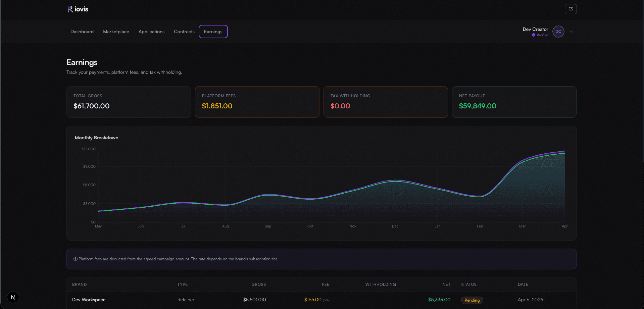Click the Dev Creator user name
Viewport: 644px width, 309px height.
click(535, 29)
